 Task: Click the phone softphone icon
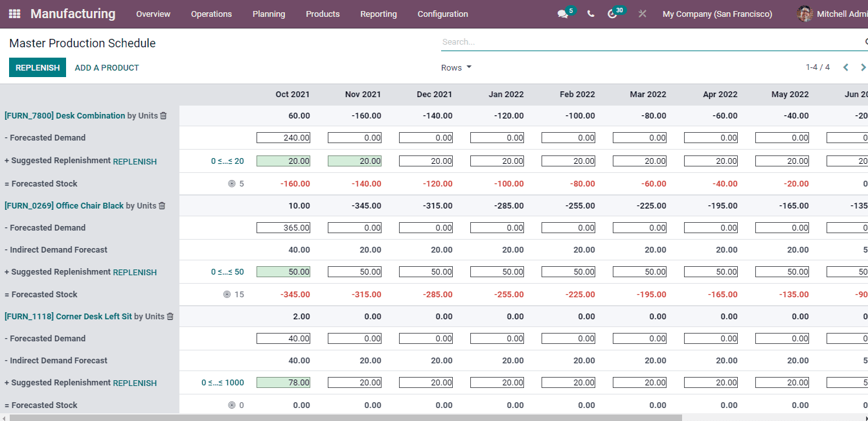click(590, 14)
